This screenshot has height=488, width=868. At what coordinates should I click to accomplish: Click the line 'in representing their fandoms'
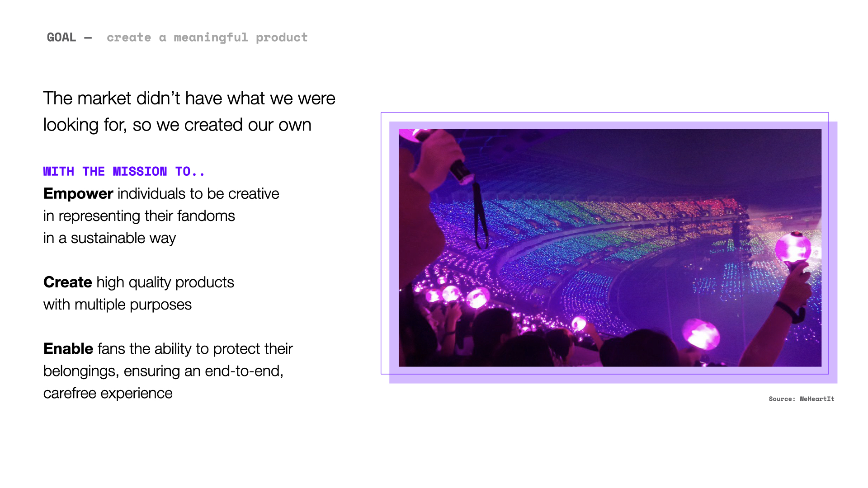point(139,216)
